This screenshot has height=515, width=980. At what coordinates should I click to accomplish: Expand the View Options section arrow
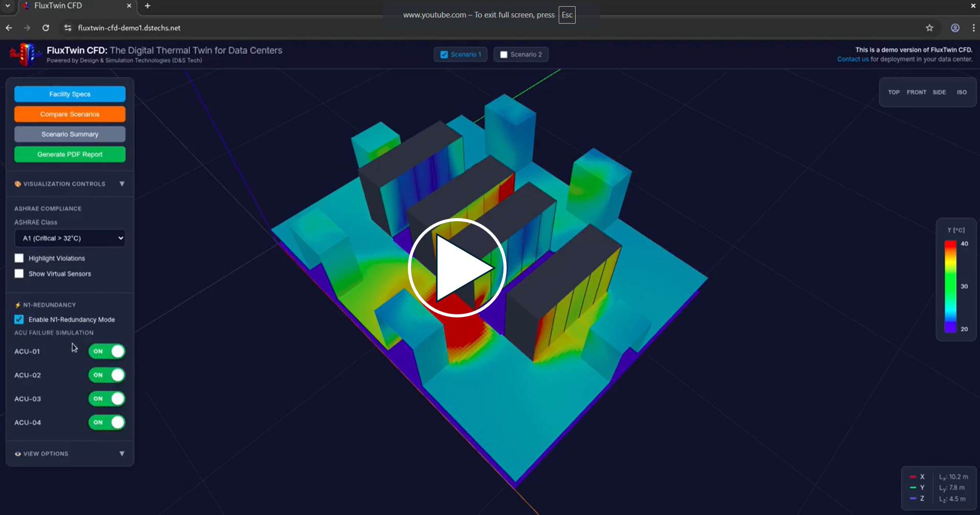coord(122,454)
